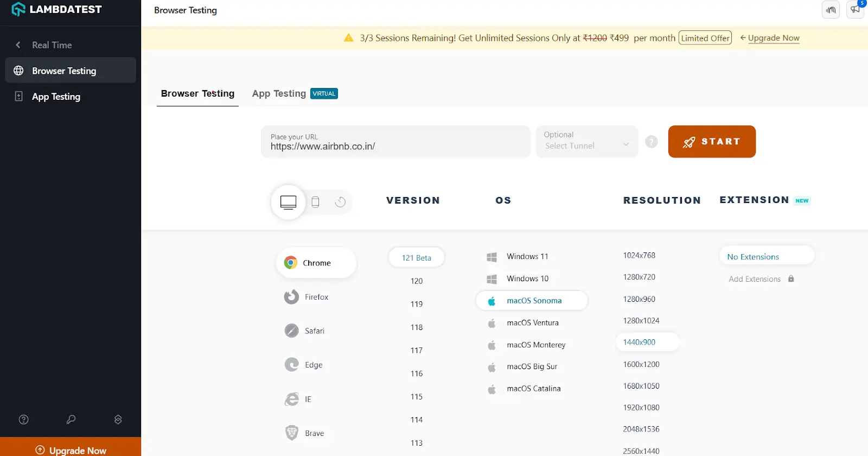Viewport: 868px width, 456px height.
Task: Select version 117
Action: [x=416, y=350]
